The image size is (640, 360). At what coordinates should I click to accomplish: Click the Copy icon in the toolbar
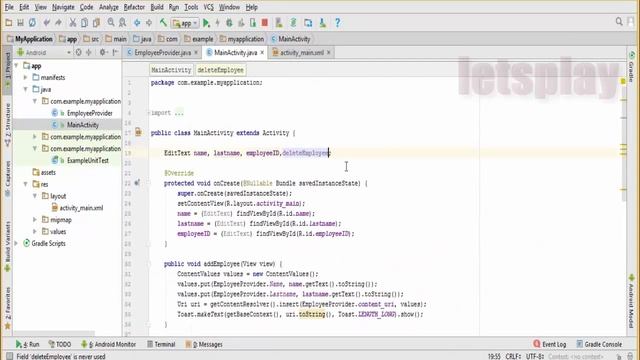[x=84, y=23]
